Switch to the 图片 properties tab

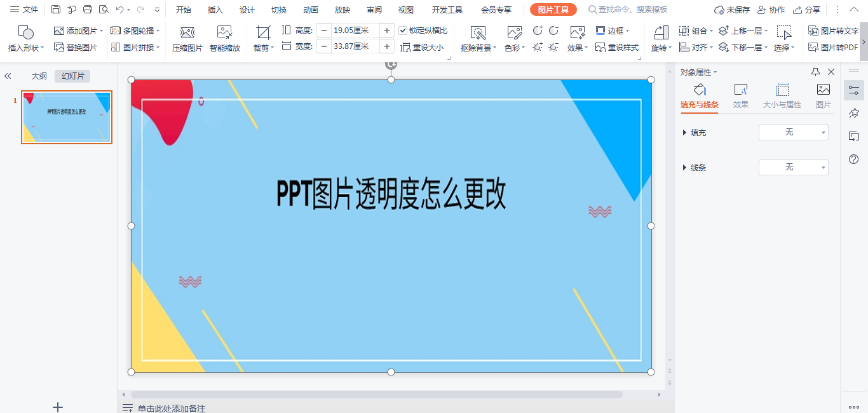824,97
